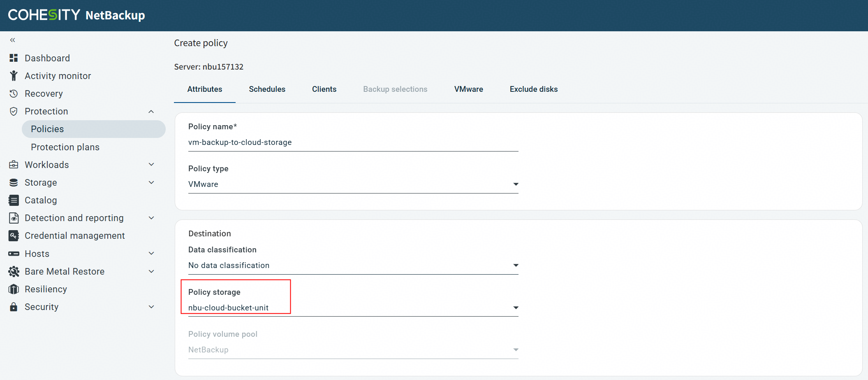Click the Catalog list icon
The height and width of the screenshot is (380, 868).
pos(14,200)
